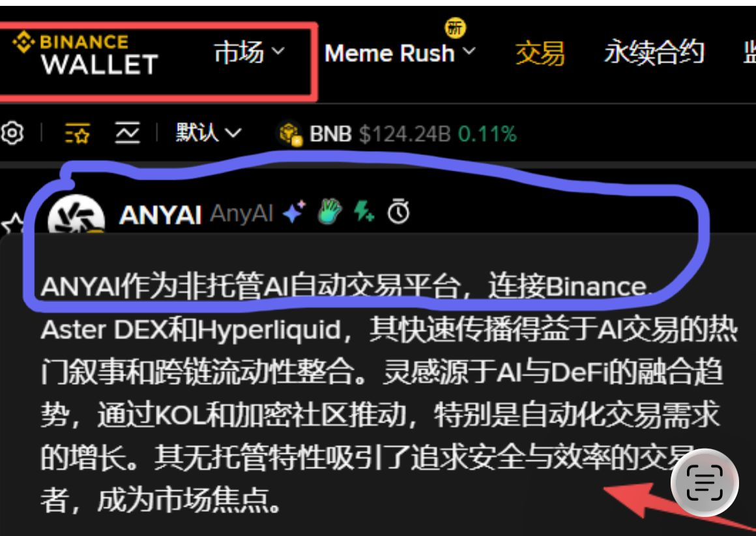The height and width of the screenshot is (536, 756).
Task: Click the Binance Wallet logo
Action: click(x=85, y=54)
